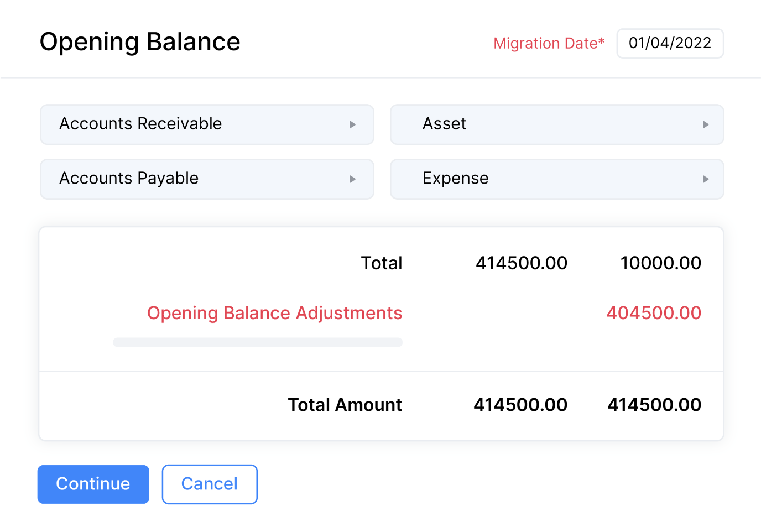761x532 pixels.
Task: Cancel the opening balance entry
Action: [x=210, y=484]
